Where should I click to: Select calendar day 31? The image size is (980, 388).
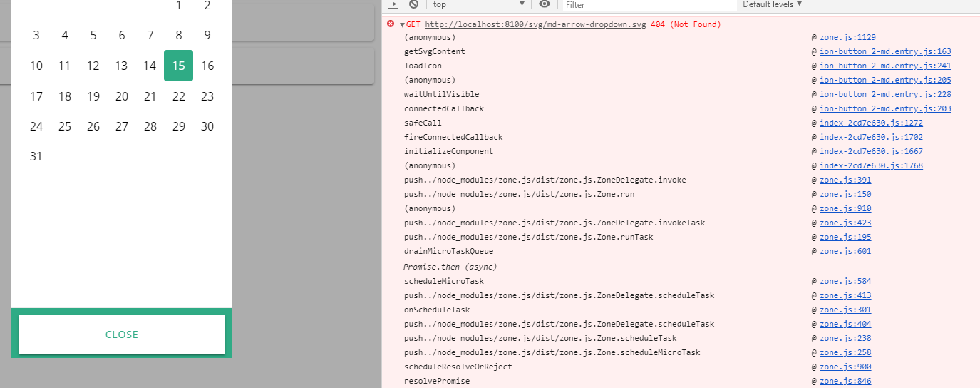[36, 156]
